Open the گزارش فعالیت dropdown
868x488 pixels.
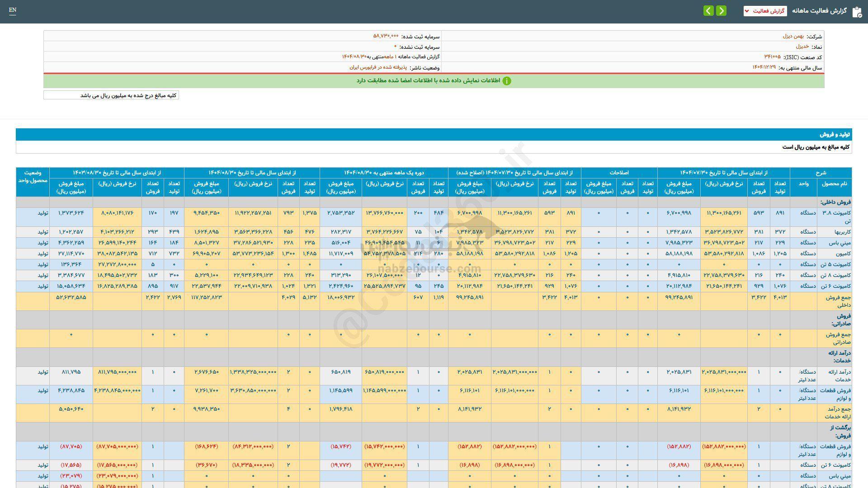(x=765, y=11)
